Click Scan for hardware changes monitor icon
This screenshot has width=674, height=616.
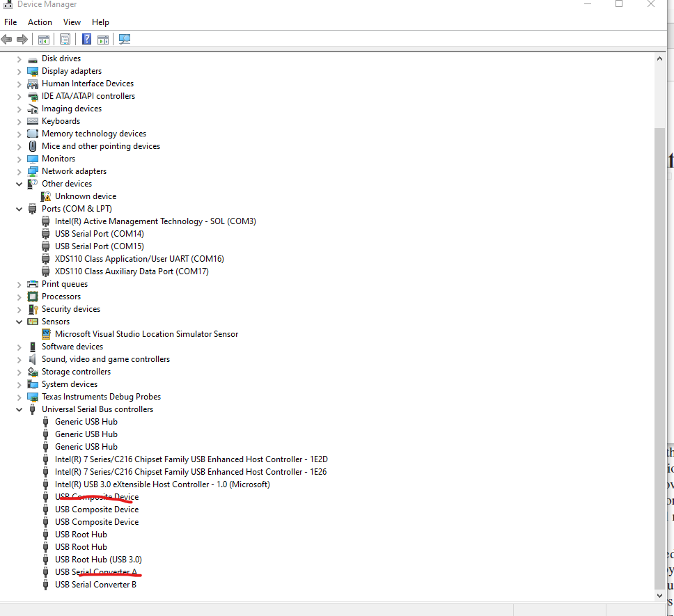pos(125,40)
